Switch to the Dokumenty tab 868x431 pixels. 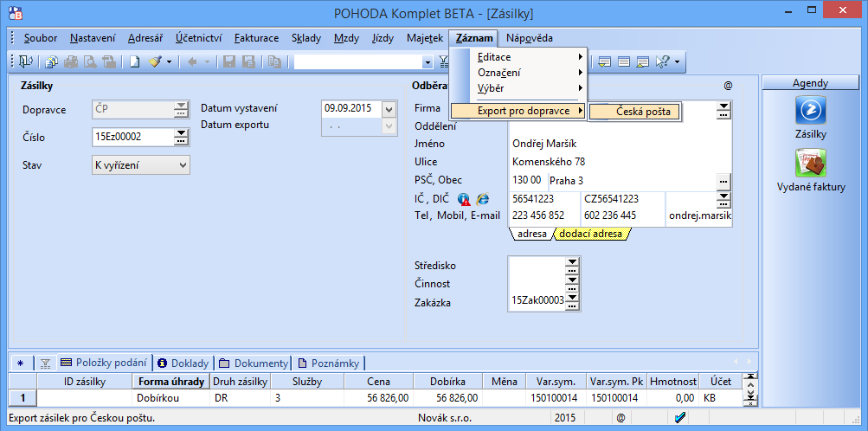pyautogui.click(x=254, y=363)
